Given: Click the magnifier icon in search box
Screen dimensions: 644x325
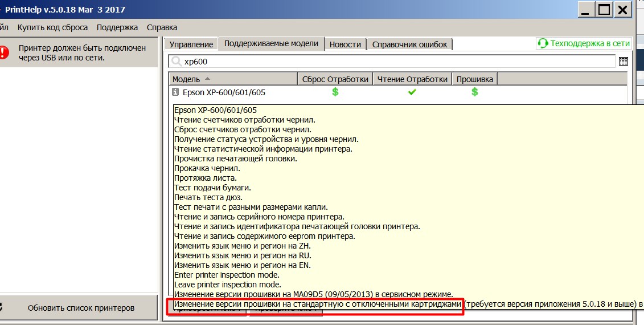Looking at the screenshot, I should point(177,62).
